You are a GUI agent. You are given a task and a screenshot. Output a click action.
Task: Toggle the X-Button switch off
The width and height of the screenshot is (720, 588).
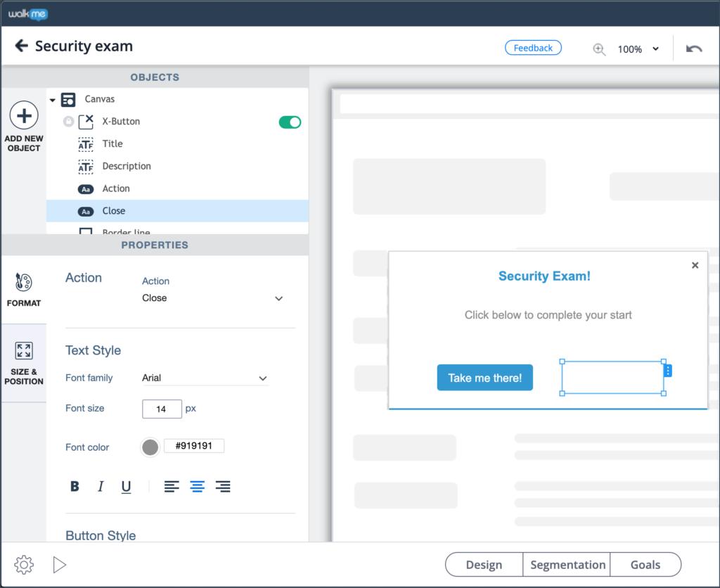tap(290, 122)
